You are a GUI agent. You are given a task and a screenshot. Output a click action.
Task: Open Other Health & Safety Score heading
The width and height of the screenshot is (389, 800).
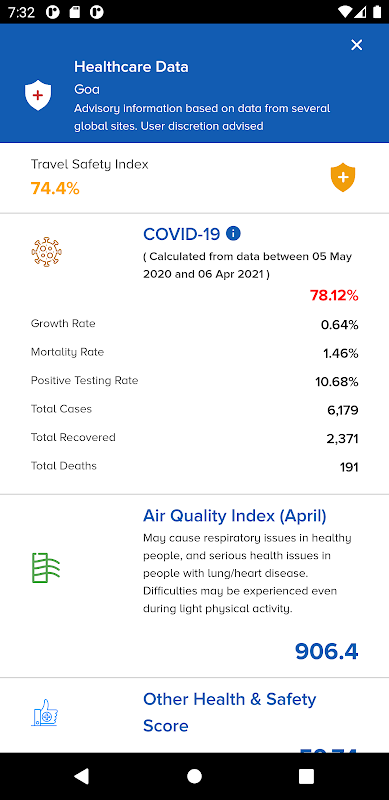(230, 712)
